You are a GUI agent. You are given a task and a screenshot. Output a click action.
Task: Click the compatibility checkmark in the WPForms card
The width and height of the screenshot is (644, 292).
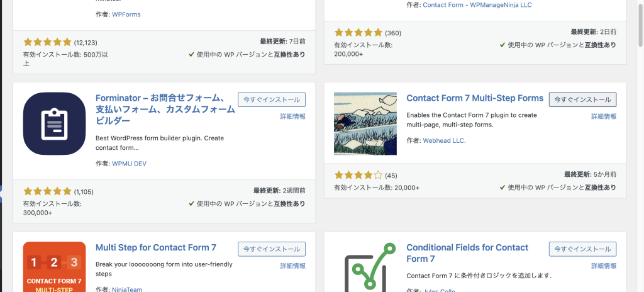(191, 54)
